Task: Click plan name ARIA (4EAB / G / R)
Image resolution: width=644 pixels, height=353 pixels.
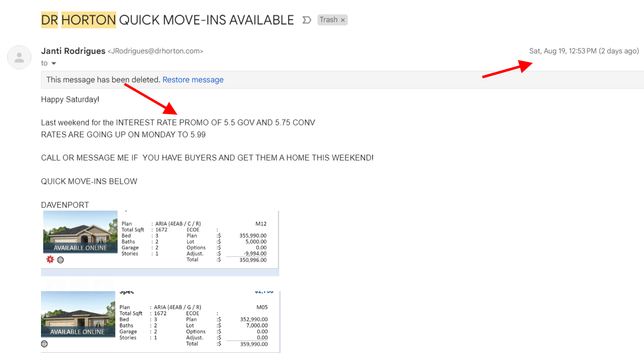Action: point(178,307)
